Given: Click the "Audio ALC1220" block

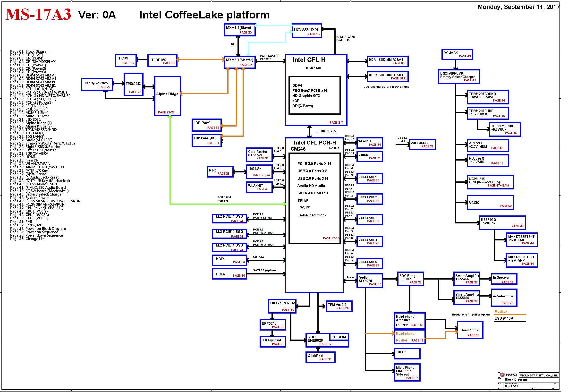Looking at the screenshot, I should tap(370, 281).
